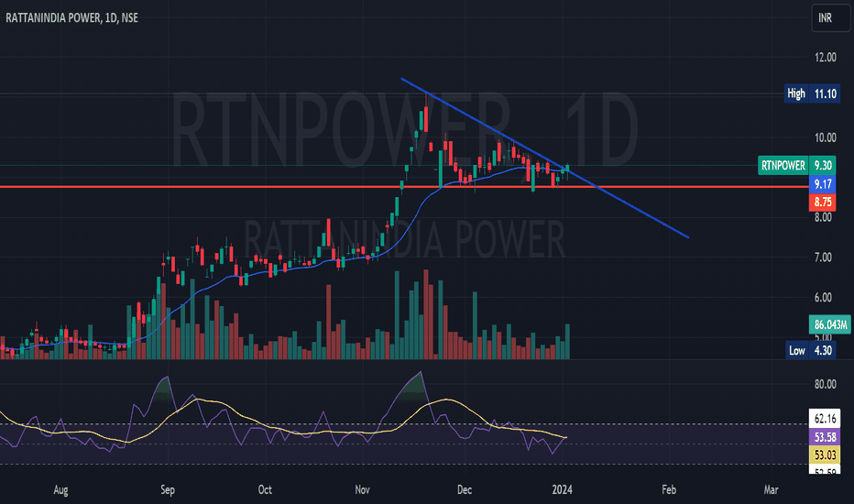Screen dimensions: 854x504
Task: Click the 12.00 price axis label
Action: click(825, 57)
